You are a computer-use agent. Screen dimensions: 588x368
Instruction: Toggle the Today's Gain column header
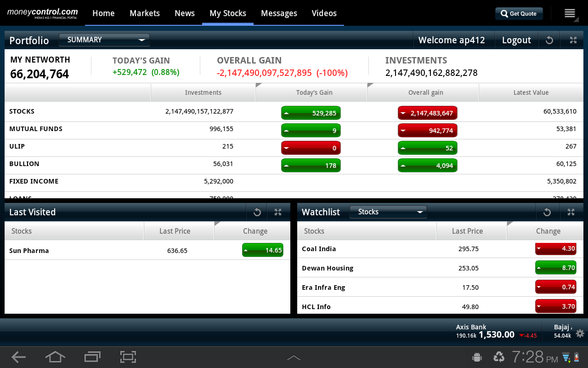pyautogui.click(x=314, y=92)
